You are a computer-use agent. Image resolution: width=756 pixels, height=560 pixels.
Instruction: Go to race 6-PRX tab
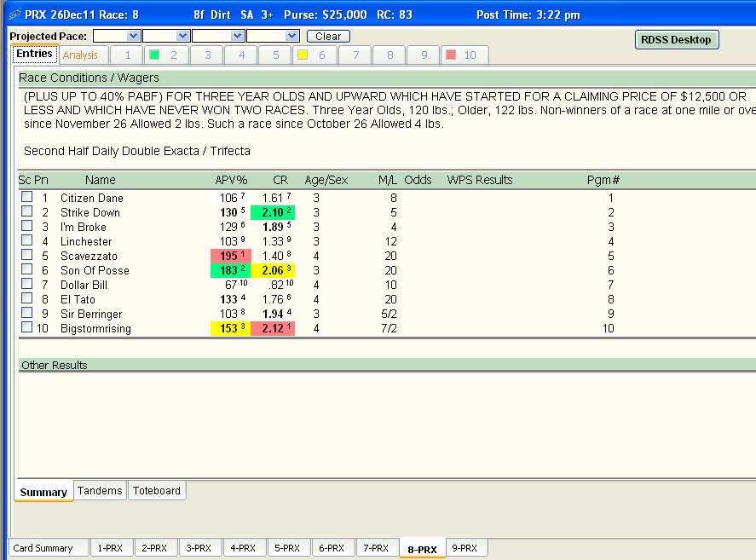coord(332,548)
